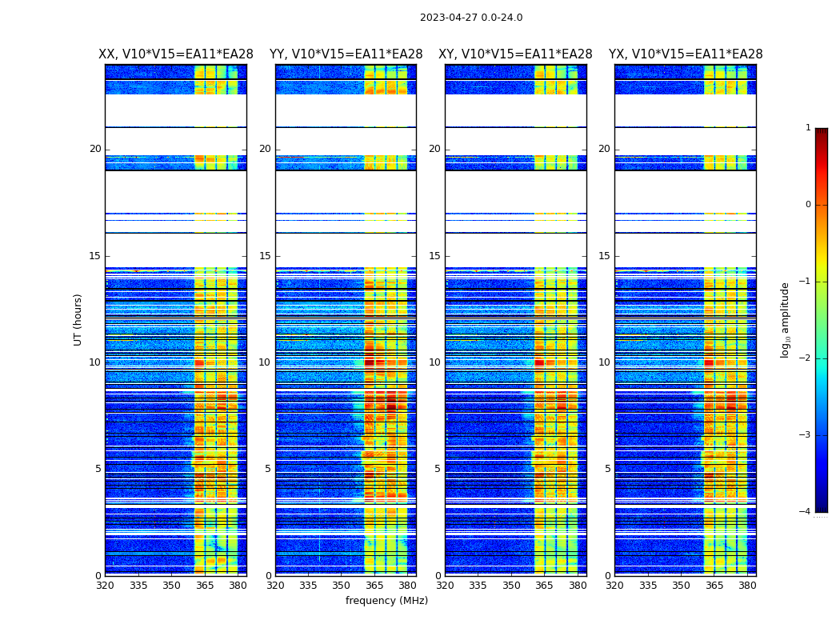Select the XX, V10*V15=EA11*EA28 panel title
The height and width of the screenshot is (640, 840).
176,54
